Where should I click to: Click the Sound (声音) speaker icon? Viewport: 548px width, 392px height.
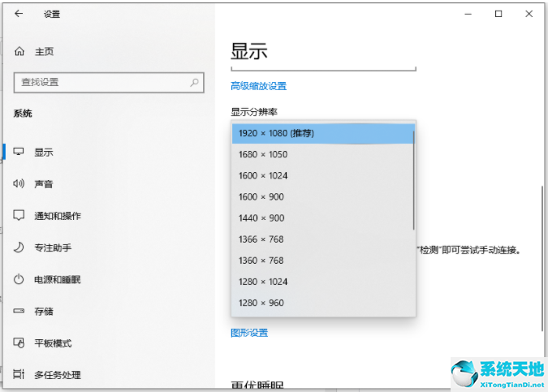click(x=19, y=183)
